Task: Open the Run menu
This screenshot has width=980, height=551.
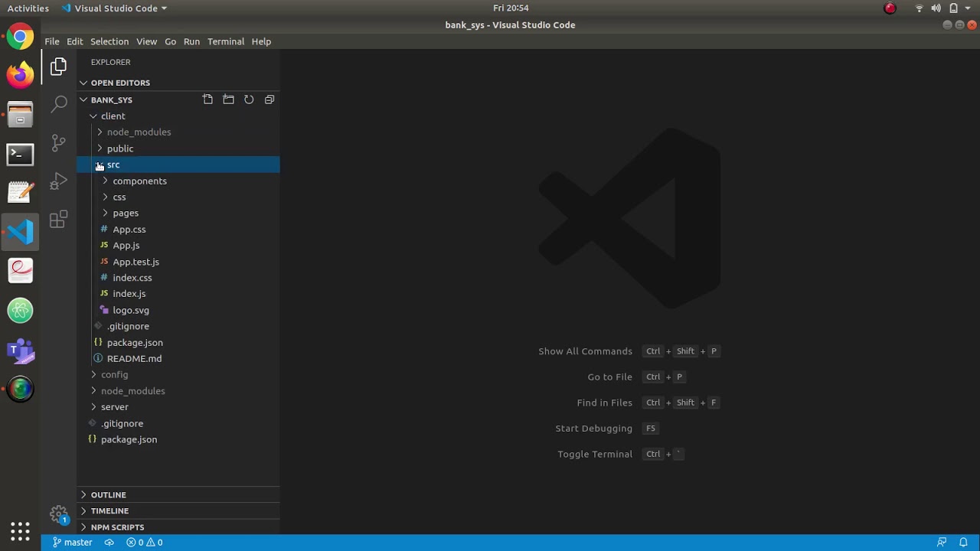Action: pyautogui.click(x=191, y=41)
